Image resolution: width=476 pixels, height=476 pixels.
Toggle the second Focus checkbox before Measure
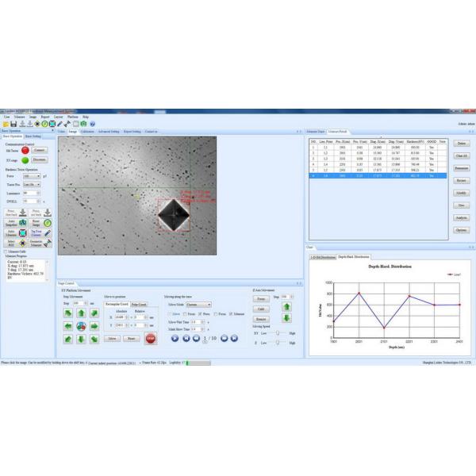(216, 314)
